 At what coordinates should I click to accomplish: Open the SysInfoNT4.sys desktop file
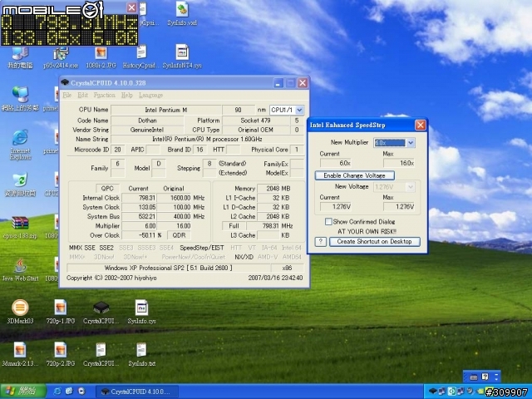tap(182, 57)
